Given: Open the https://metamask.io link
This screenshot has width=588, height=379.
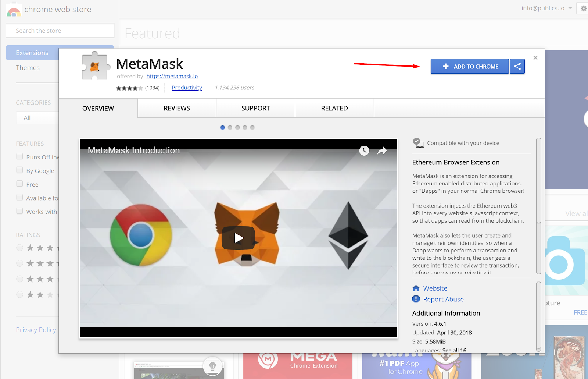Looking at the screenshot, I should coord(172,76).
